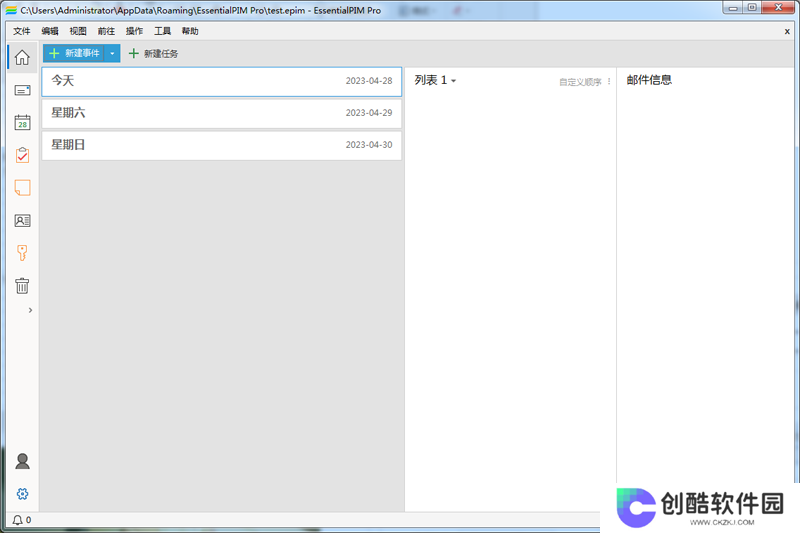Click the EssentialPIM app icon in title bar

point(11,10)
